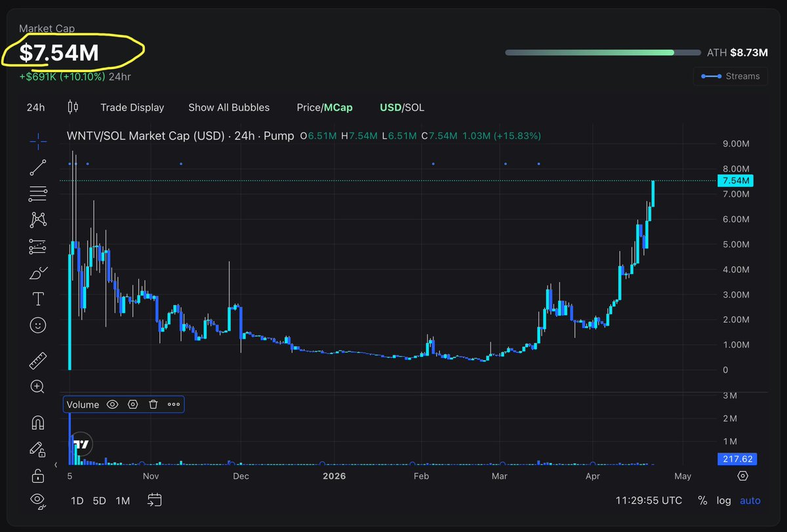The height and width of the screenshot is (532, 787).
Task: Click the scroll-left arrow by time axis
Action: pos(57,464)
